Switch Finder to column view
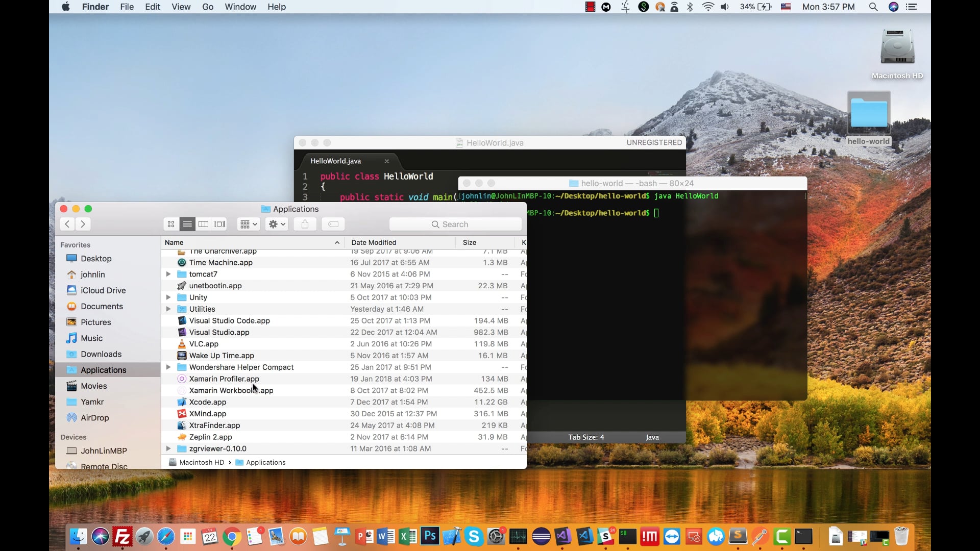The image size is (980, 551). click(203, 224)
